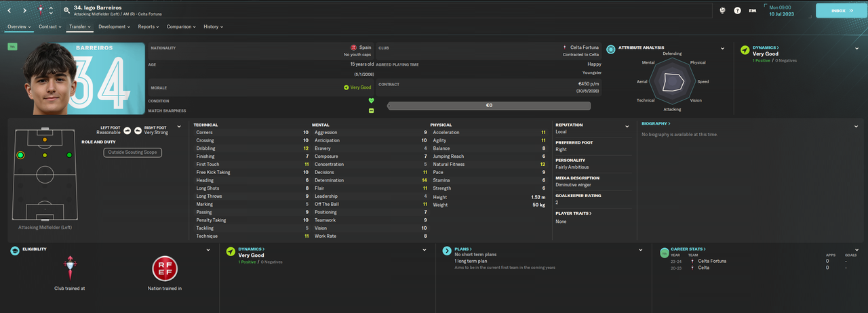
Task: Open the search magnifier icon
Action: pos(67,10)
